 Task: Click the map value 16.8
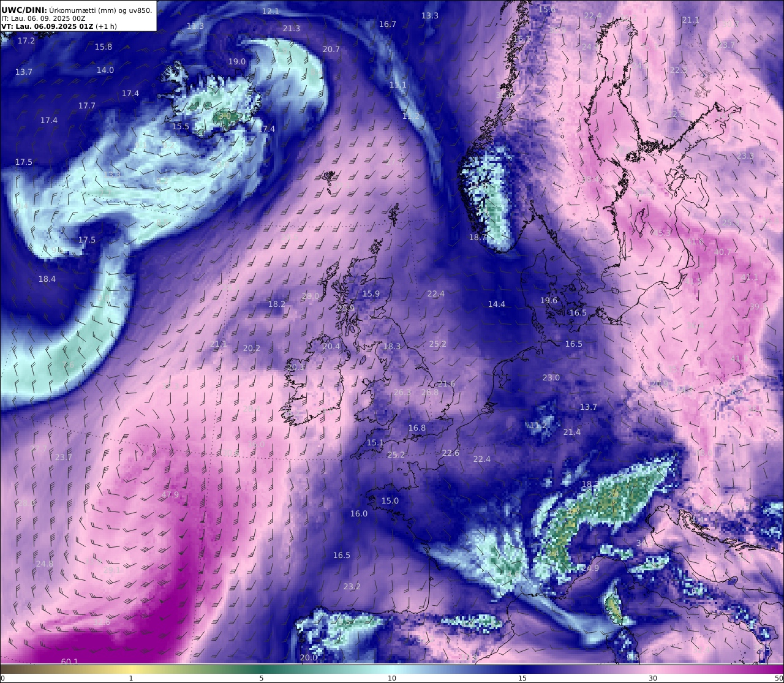417,428
